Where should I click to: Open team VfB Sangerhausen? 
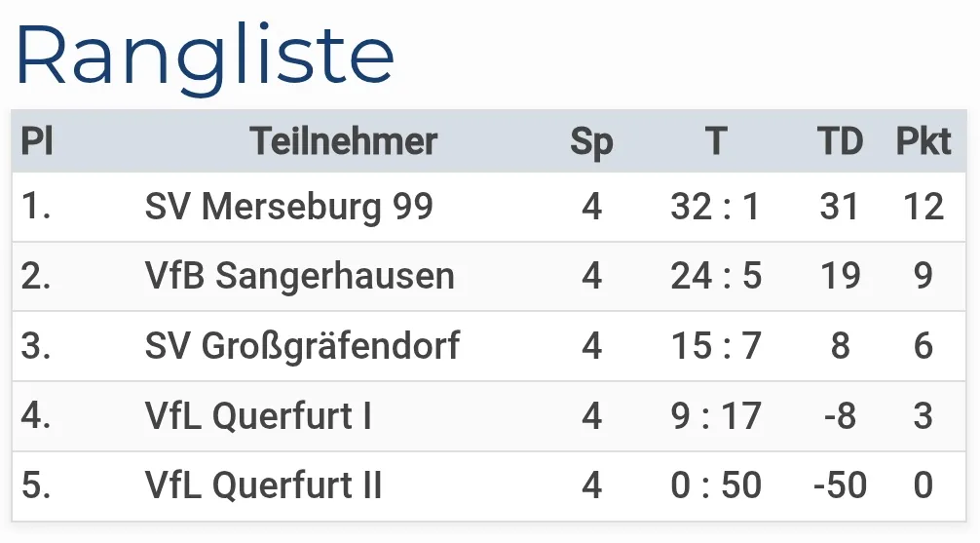(300, 276)
